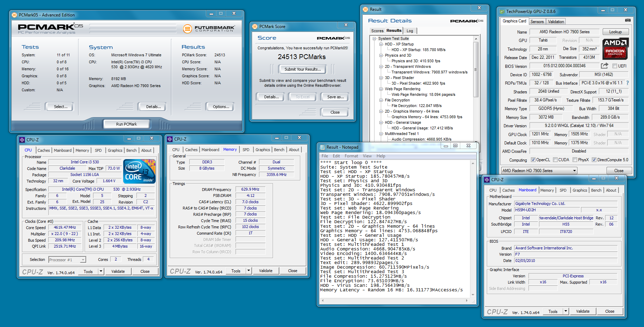This screenshot has height=327, width=644.
Task: Click the Intel Core i3 logo in CPU-Z
Action: pyautogui.click(x=140, y=171)
